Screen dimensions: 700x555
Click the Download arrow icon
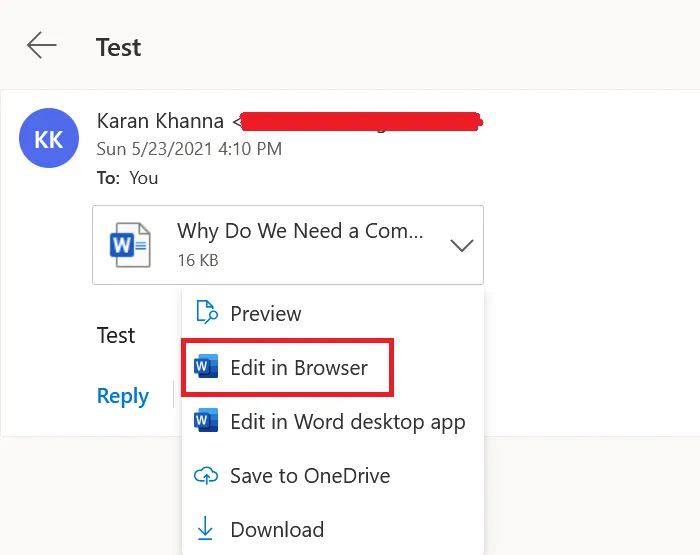click(x=206, y=529)
